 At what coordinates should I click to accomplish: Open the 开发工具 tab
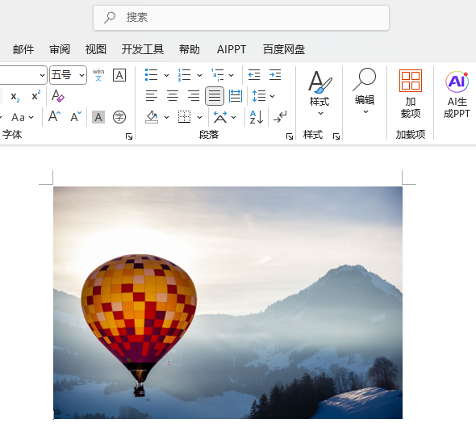[x=143, y=49]
